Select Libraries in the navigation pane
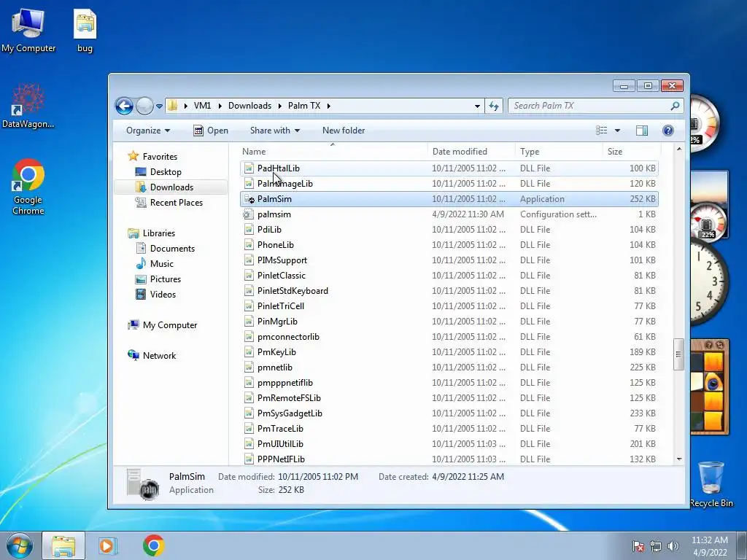The width and height of the screenshot is (747, 560). tap(158, 233)
